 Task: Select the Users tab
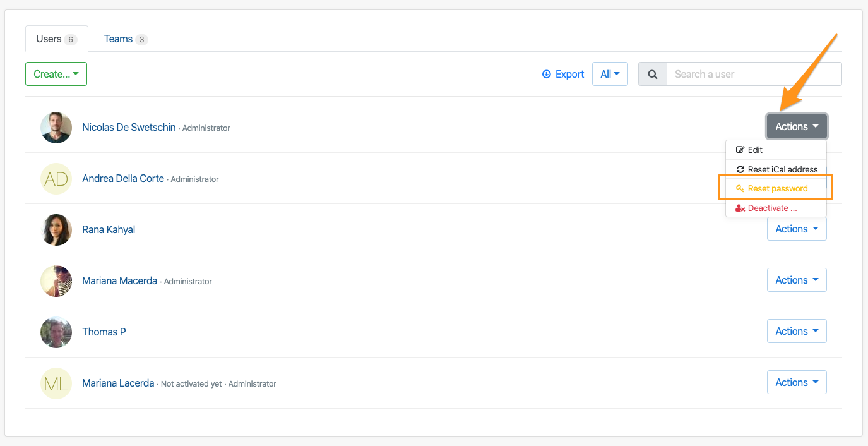(x=56, y=39)
